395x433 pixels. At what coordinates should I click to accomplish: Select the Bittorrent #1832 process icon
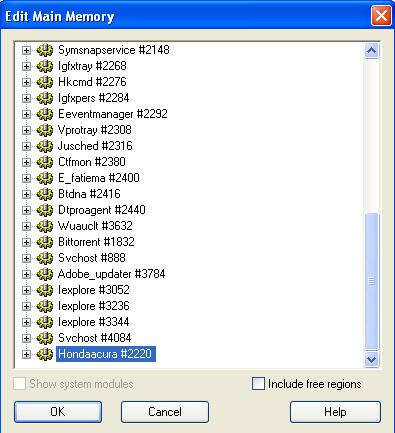(45, 242)
